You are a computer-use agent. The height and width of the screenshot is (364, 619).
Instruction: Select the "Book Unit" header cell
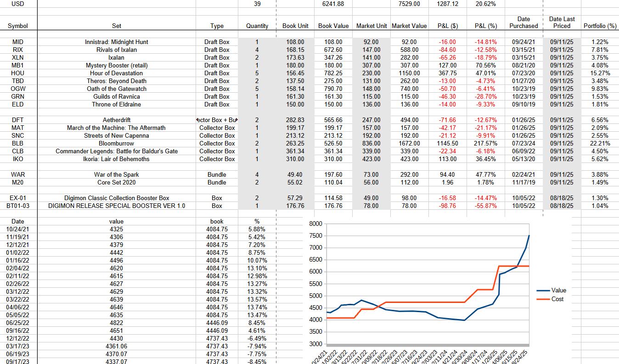[295, 26]
